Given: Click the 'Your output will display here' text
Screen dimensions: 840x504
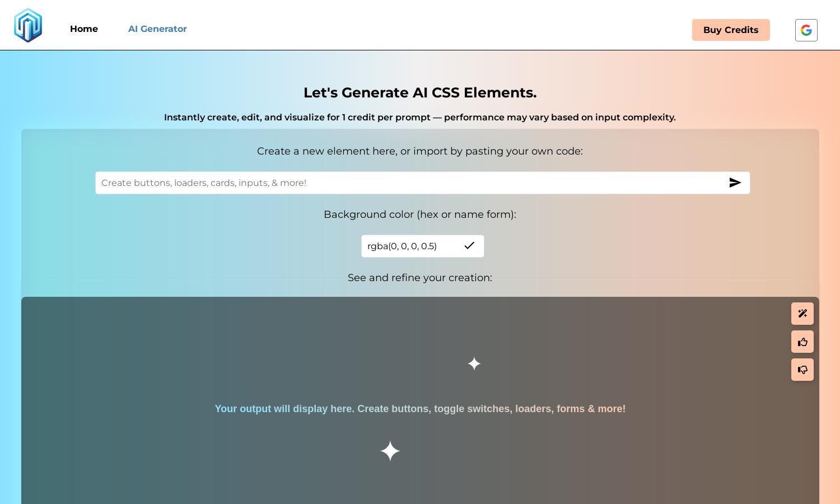Looking at the screenshot, I should [x=420, y=409].
